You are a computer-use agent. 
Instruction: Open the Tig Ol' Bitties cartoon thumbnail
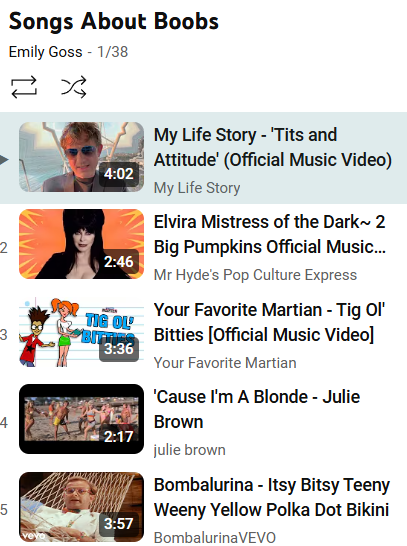[81, 332]
